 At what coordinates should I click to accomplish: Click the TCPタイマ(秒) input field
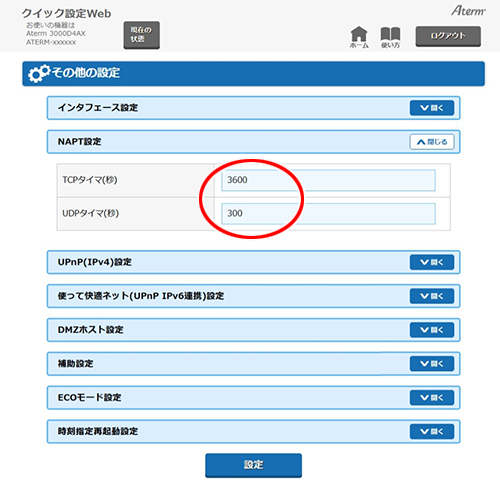tap(328, 180)
